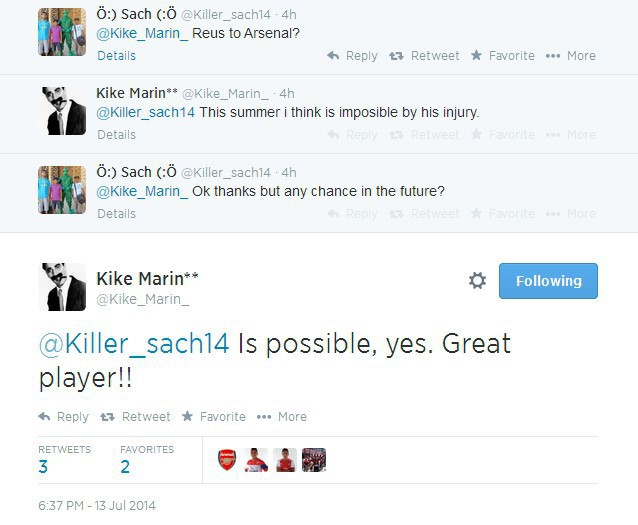Open the gear settings menu
The height and width of the screenshot is (525, 638).
(477, 281)
